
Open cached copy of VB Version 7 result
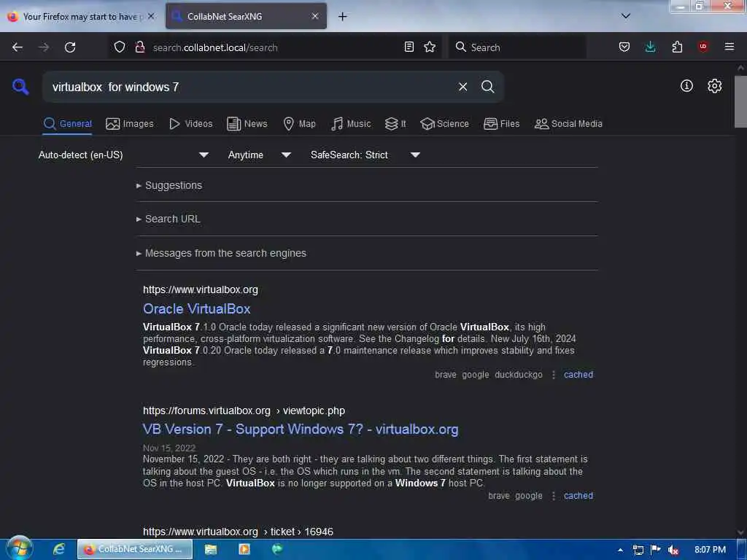coord(578,495)
